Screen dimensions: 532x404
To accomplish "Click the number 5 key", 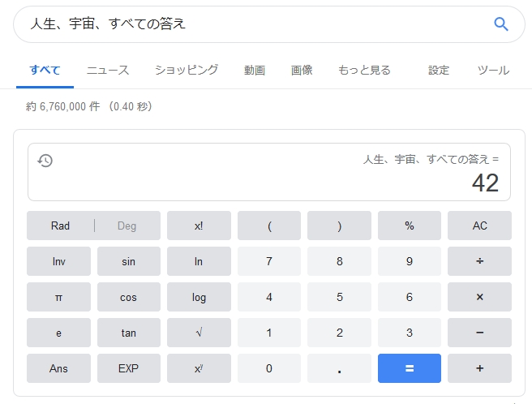I will click(339, 297).
